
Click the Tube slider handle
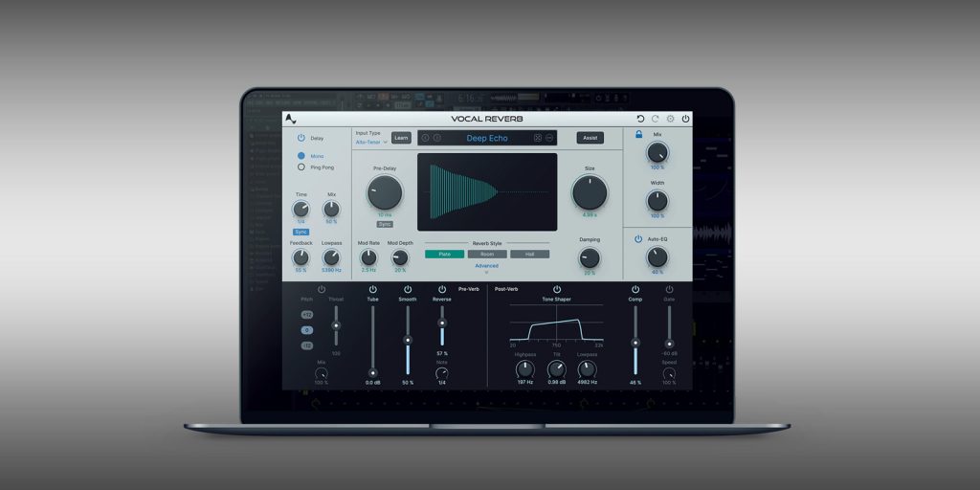click(373, 372)
